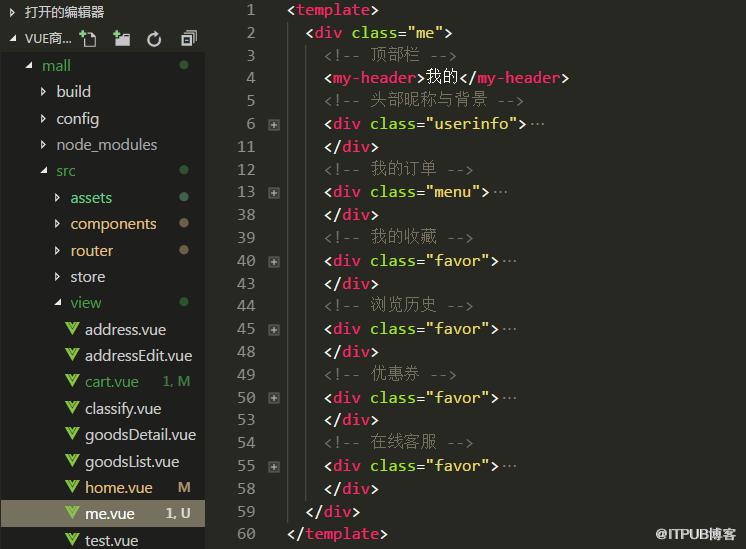Click the New Folder icon in explorer header
The image size is (746, 549).
point(122,39)
